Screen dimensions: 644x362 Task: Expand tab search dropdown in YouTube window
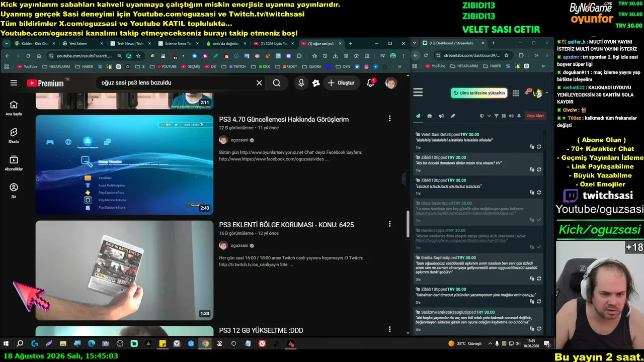click(x=7, y=44)
